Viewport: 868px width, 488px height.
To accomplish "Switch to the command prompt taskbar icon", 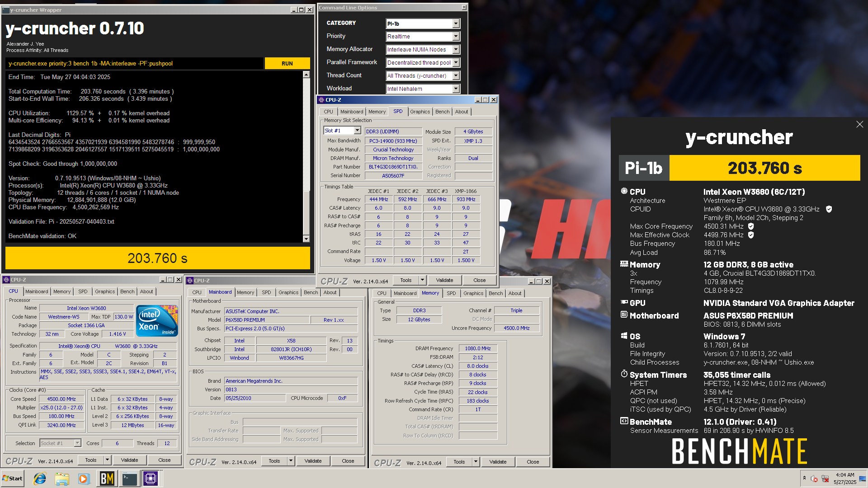I will coord(129,479).
